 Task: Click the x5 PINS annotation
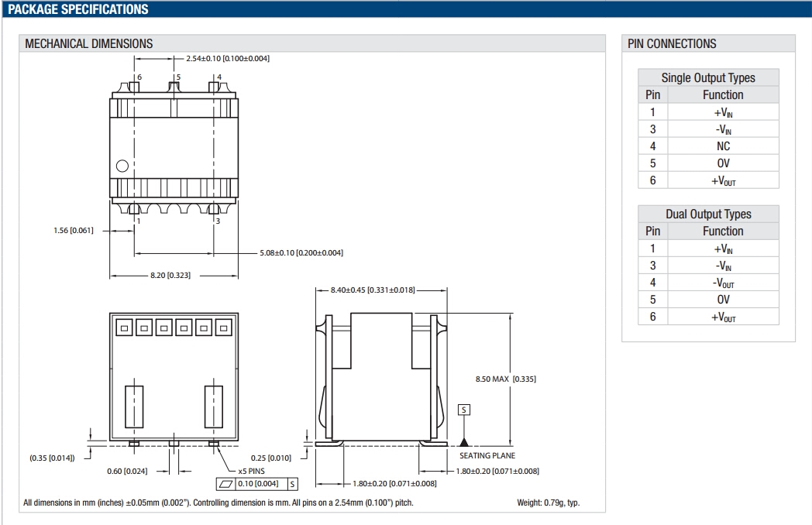pos(252,470)
